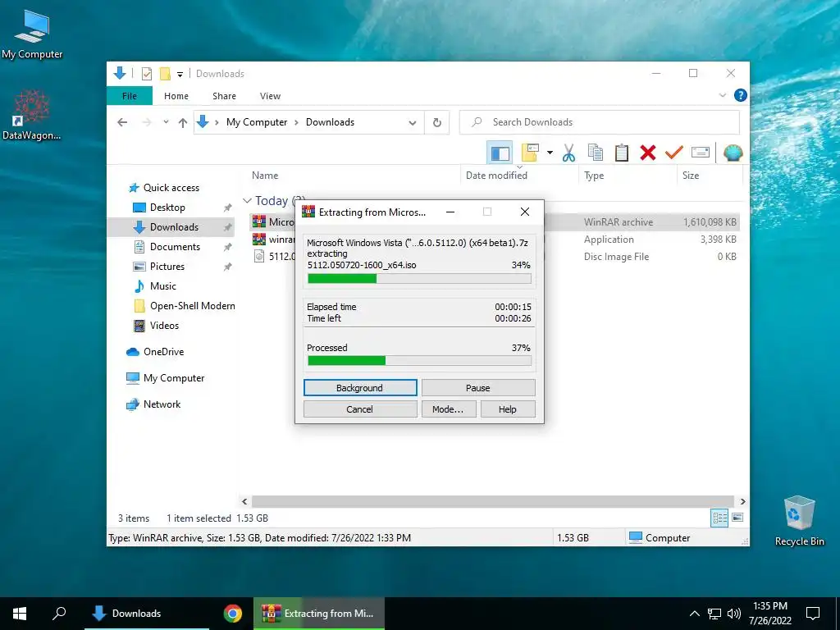Open the recent locations dropdown
The width and height of the screenshot is (840, 630).
(166, 123)
